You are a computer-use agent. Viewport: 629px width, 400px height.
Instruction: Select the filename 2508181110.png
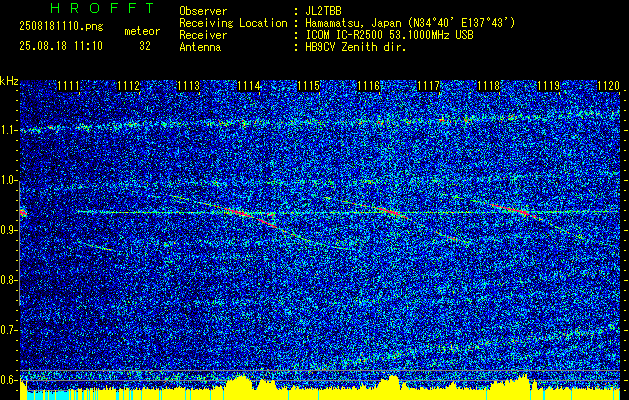tap(61, 27)
